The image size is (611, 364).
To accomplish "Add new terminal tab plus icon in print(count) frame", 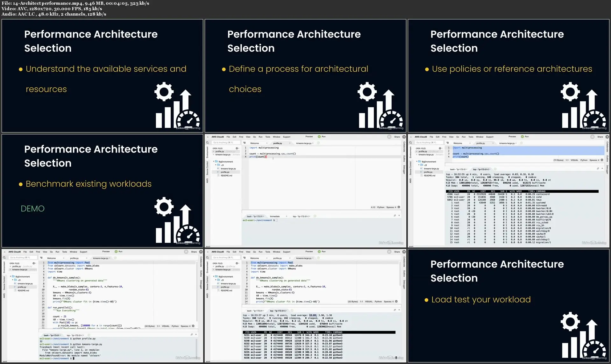I will 315,216.
